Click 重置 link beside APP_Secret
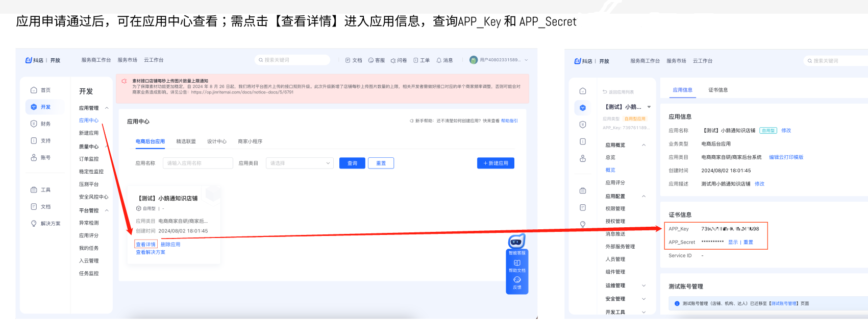 pos(748,242)
